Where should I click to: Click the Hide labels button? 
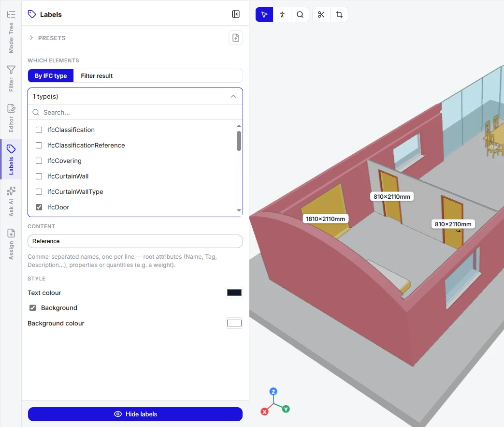(x=135, y=414)
